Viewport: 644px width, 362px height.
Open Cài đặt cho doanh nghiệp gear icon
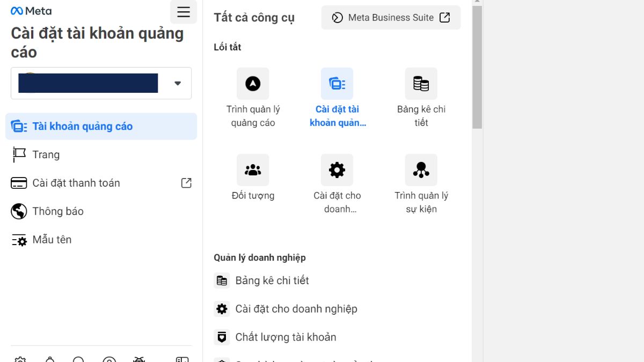(x=337, y=170)
